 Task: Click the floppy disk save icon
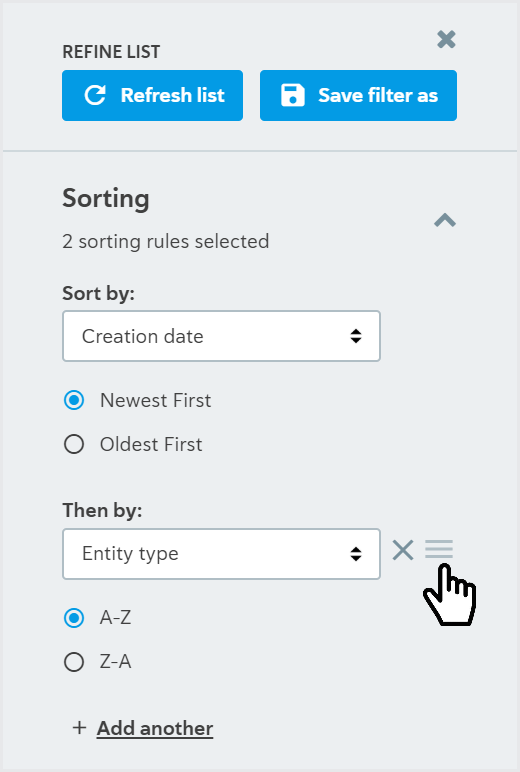[292, 96]
